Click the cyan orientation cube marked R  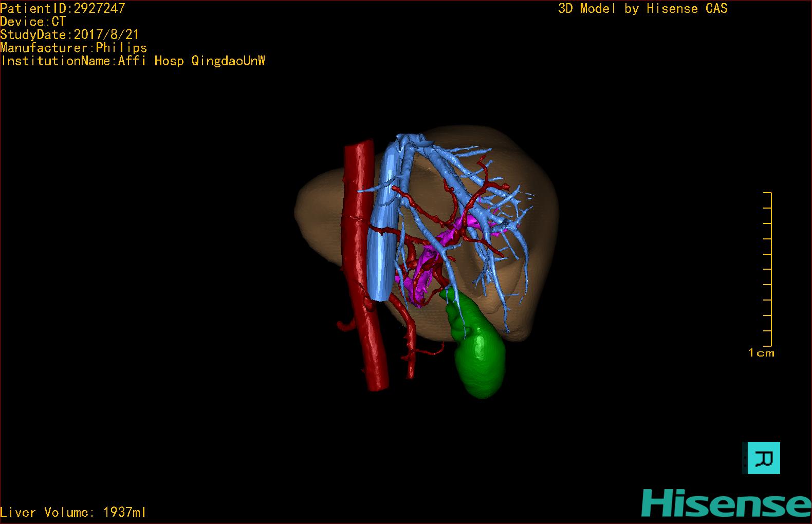(x=761, y=458)
